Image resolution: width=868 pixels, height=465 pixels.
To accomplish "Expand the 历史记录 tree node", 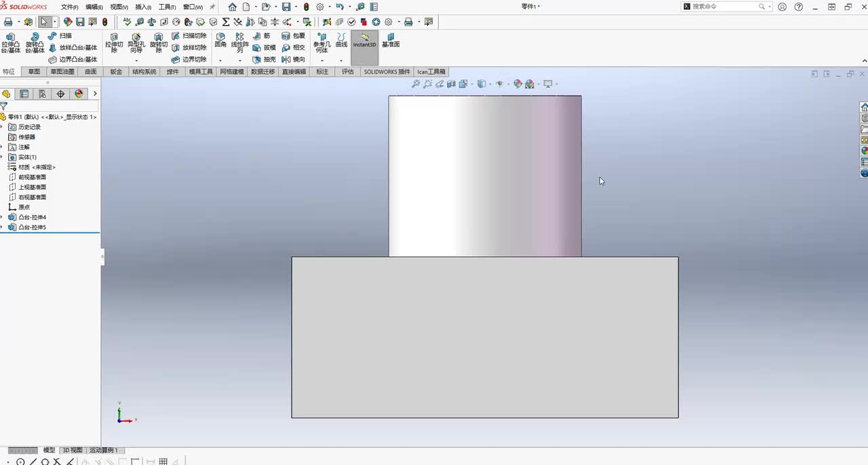I will coord(2,127).
